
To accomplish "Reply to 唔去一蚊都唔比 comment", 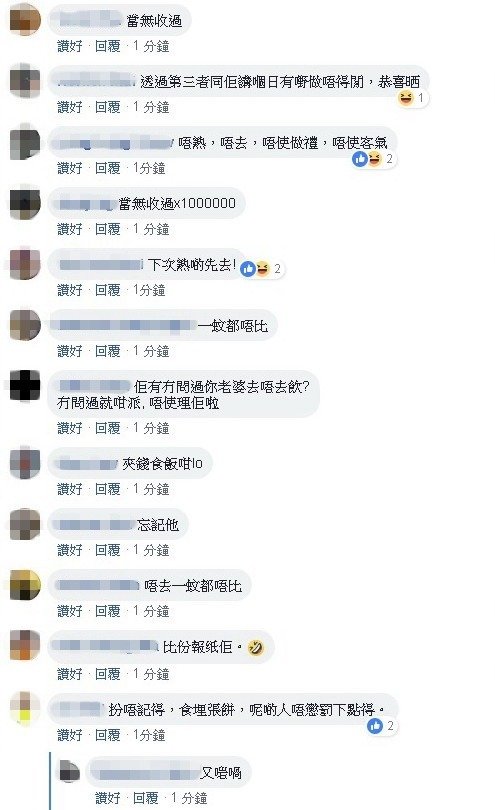I will coord(107,611).
